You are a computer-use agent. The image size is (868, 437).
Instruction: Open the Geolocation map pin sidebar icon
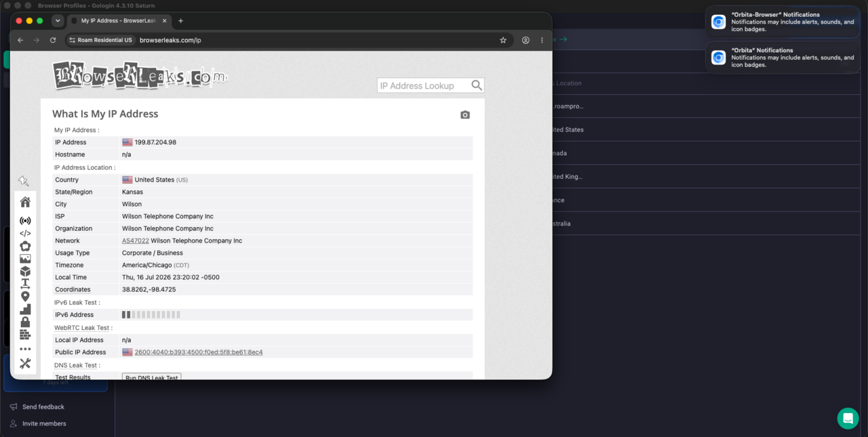[25, 297]
